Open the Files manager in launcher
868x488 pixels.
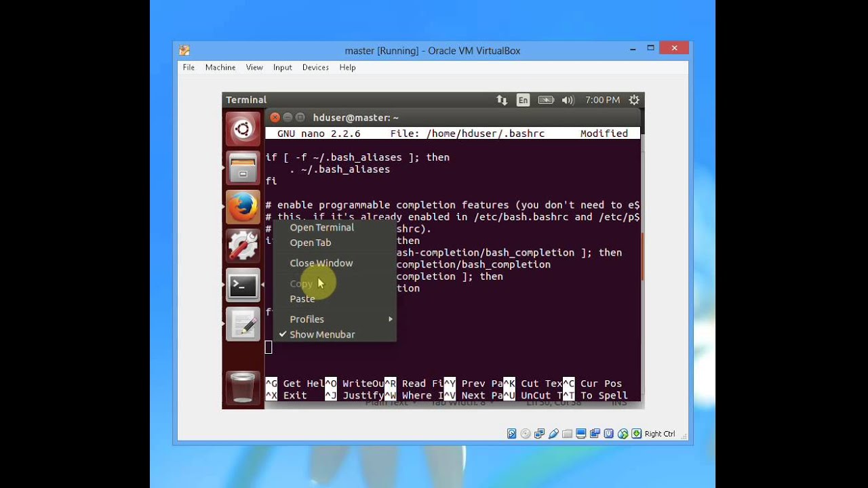pyautogui.click(x=243, y=167)
